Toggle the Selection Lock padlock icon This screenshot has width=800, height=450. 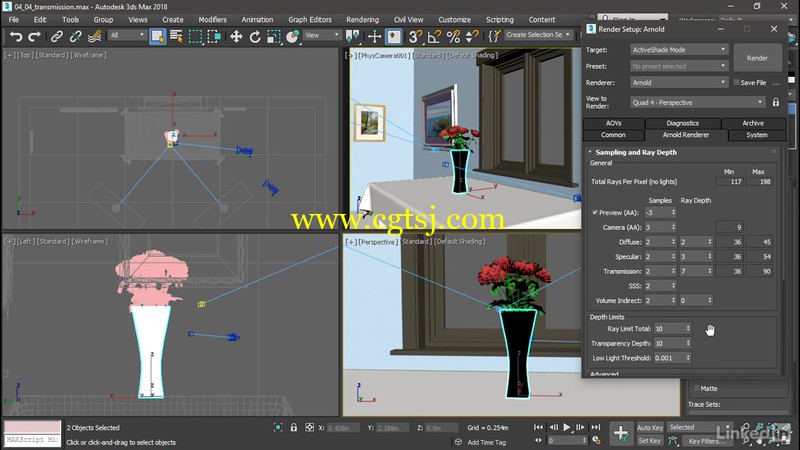(294, 428)
